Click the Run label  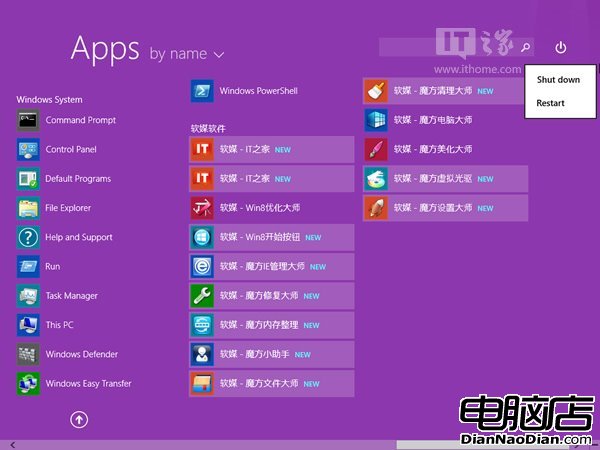(53, 267)
